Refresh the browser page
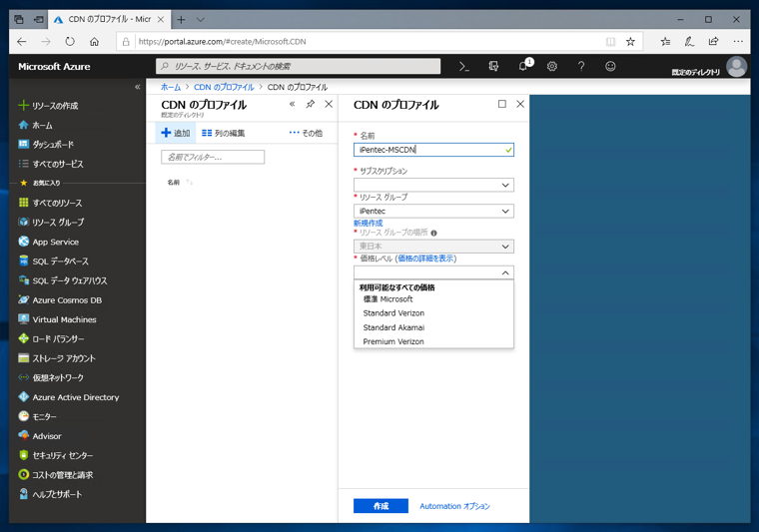759x532 pixels. [70, 42]
